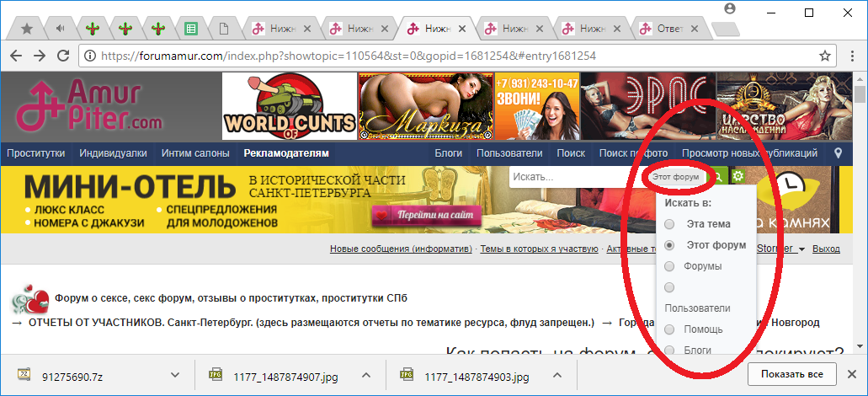
Task: Click the 'Показать все' downloads button
Action: (x=791, y=375)
